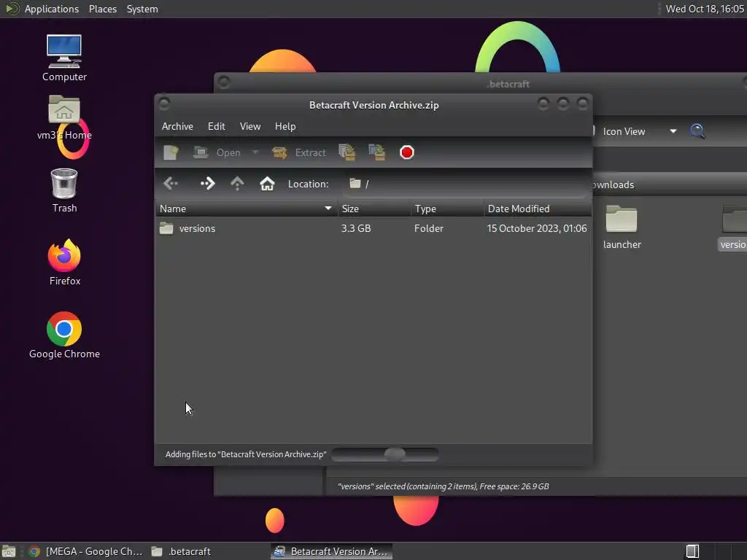
Task: Click the Downloads path button in file manager
Action: point(613,184)
